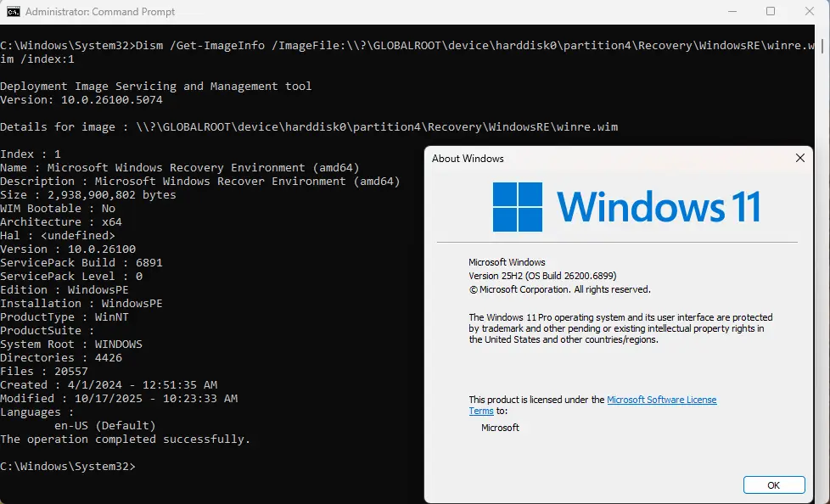
Task: Click the 'ServicePack Level : 0' line
Action: pyautogui.click(x=71, y=277)
